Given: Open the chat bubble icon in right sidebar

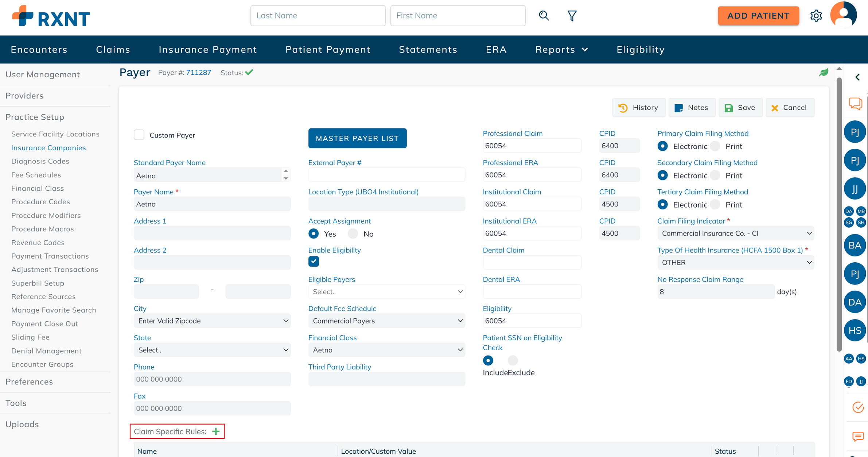Looking at the screenshot, I should [855, 104].
